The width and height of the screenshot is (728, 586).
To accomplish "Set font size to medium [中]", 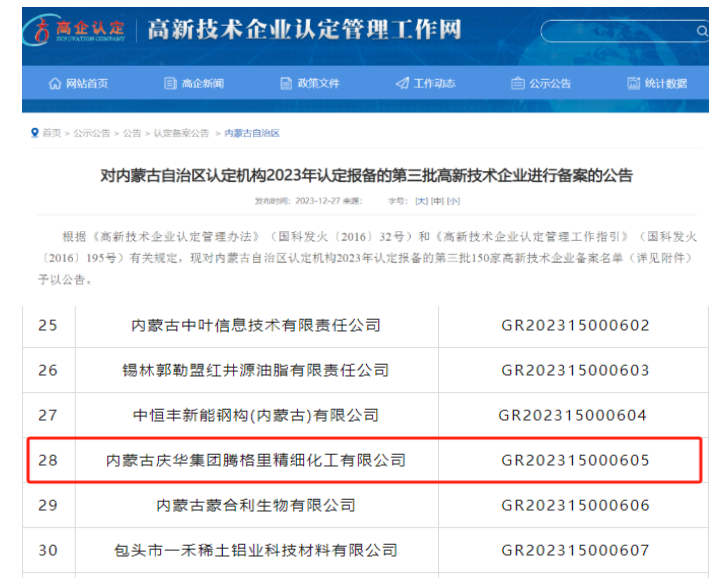I will pyautogui.click(x=437, y=201).
